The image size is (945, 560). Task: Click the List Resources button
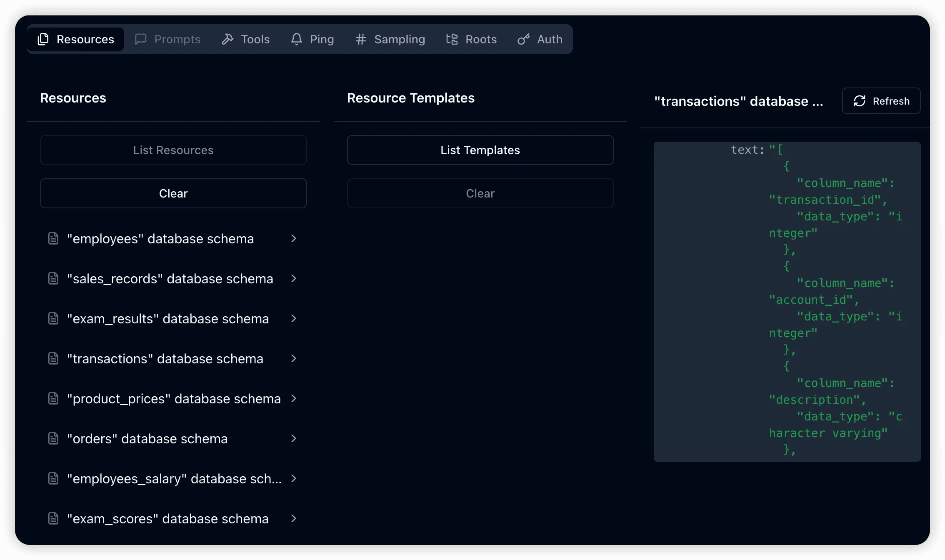click(x=173, y=150)
